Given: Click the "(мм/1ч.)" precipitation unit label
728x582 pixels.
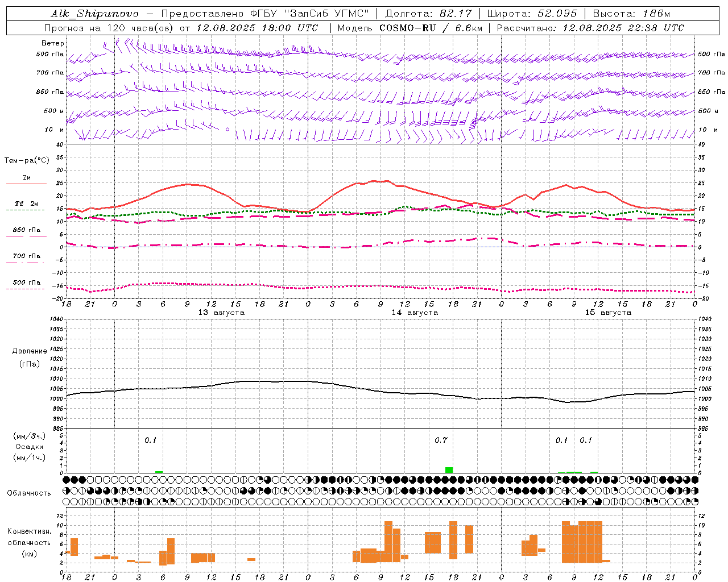Looking at the screenshot, I should click(30, 458).
